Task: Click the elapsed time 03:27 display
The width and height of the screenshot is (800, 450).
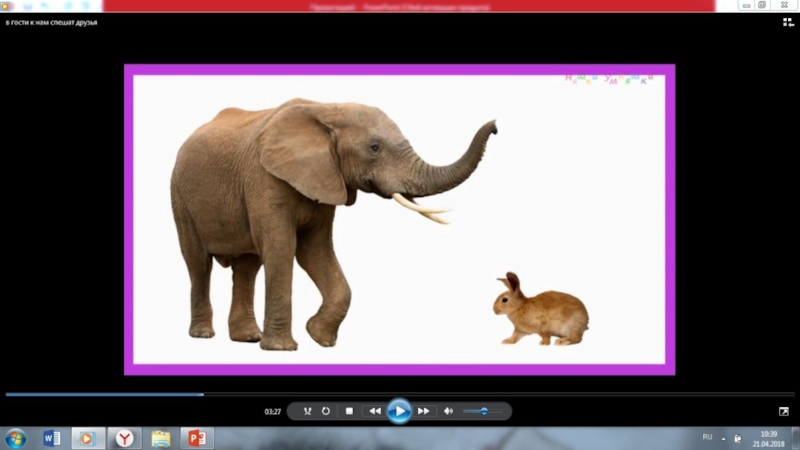Action: click(x=272, y=411)
